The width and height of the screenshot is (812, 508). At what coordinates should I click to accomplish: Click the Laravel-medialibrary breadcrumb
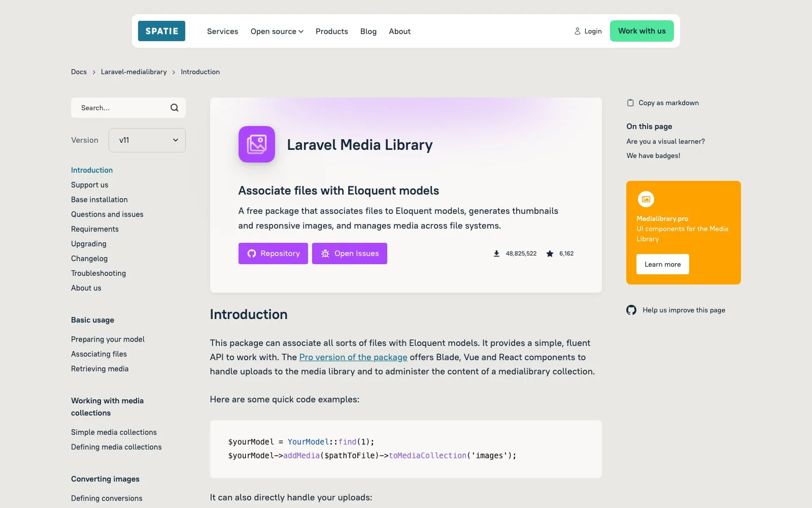134,72
